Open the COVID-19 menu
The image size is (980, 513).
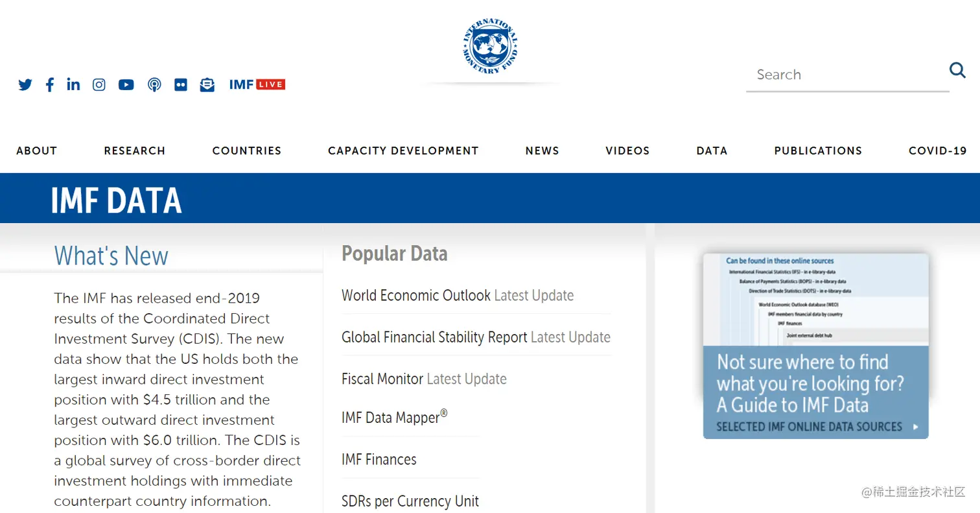point(938,150)
